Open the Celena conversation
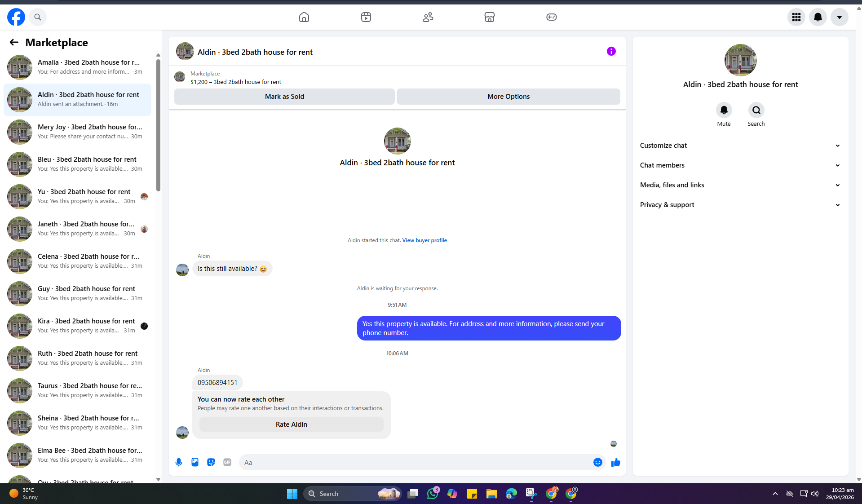Image resolution: width=862 pixels, height=504 pixels. tap(77, 261)
